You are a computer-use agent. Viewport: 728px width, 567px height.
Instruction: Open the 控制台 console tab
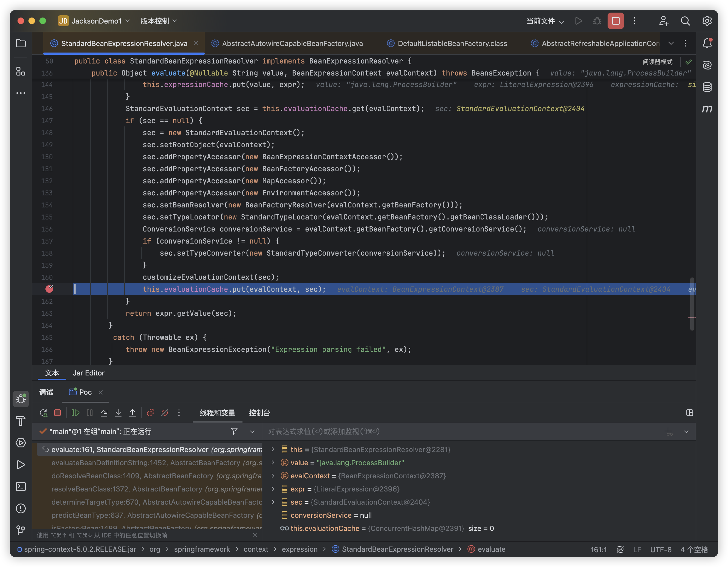(260, 413)
